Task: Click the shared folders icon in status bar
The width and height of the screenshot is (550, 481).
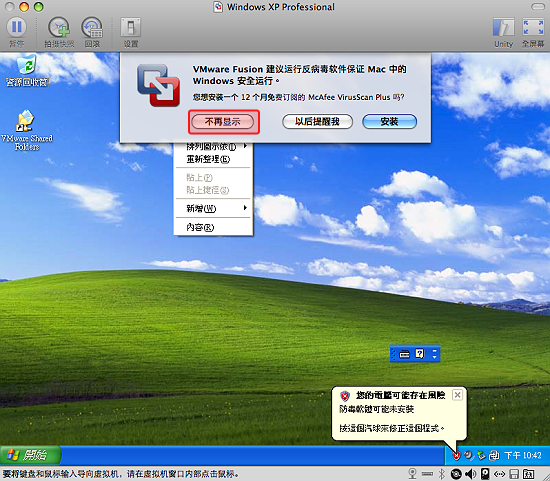Action: point(528,474)
